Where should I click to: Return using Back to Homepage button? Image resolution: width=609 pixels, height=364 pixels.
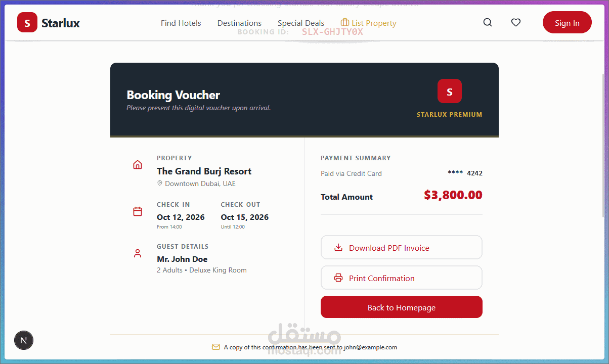pos(401,307)
